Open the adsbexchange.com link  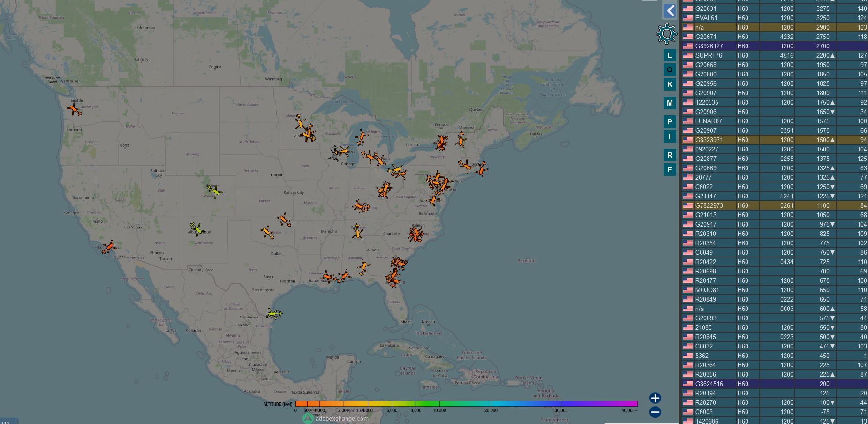342,418
